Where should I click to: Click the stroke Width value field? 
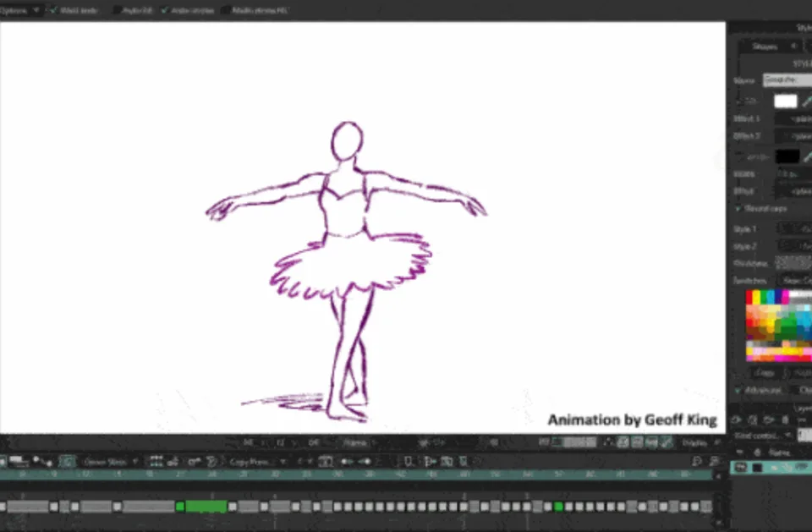click(x=793, y=174)
